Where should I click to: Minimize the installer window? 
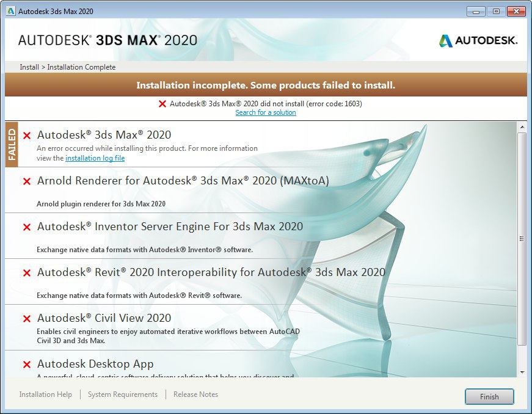(476, 12)
